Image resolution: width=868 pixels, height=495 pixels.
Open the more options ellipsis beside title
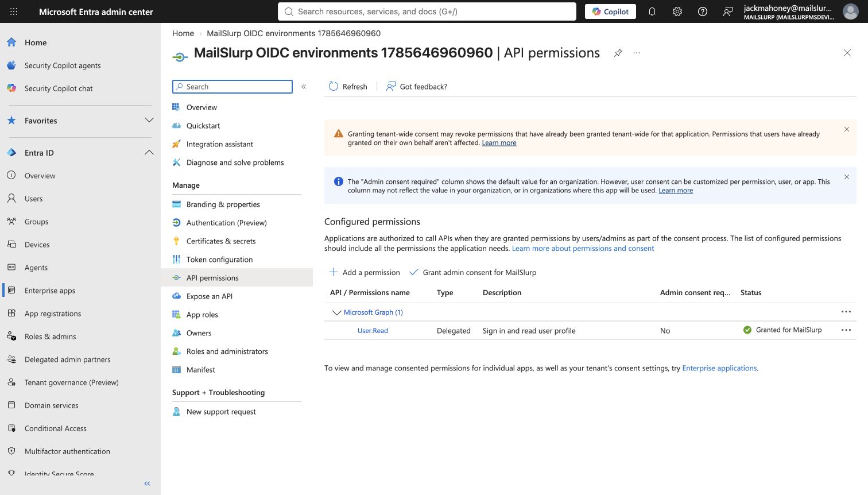(637, 53)
